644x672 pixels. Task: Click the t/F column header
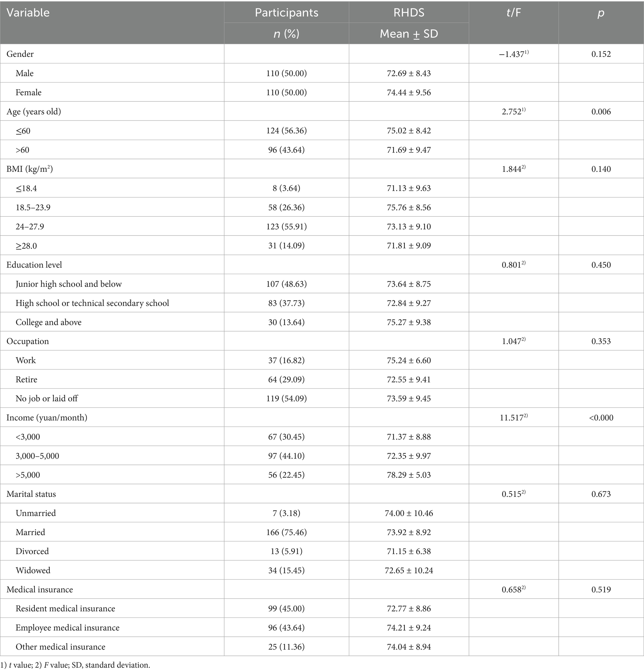pyautogui.click(x=513, y=13)
